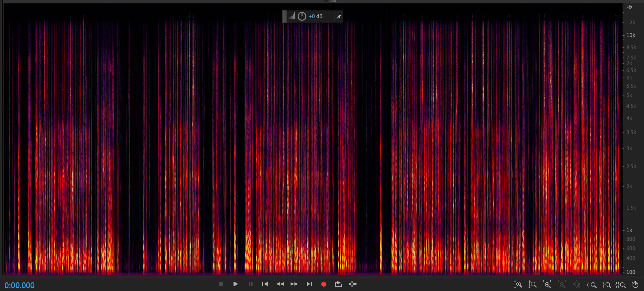Click the Rewind button
Viewport: 644px width, 291px height.
[x=280, y=284]
